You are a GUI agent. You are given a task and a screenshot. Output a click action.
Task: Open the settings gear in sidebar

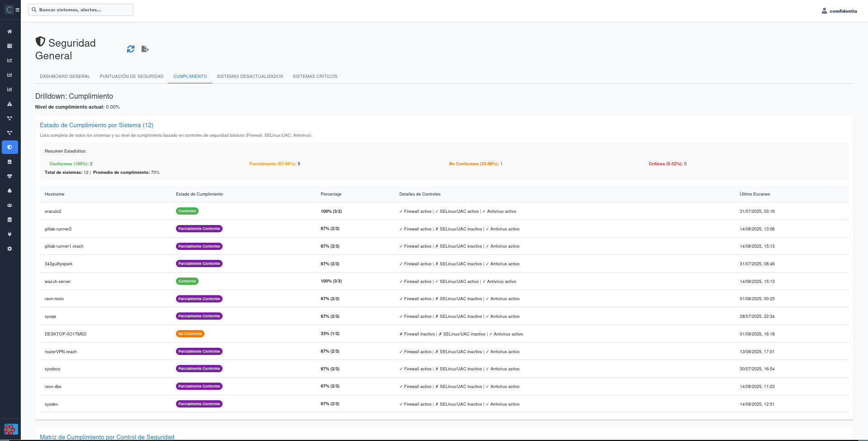tap(9, 249)
